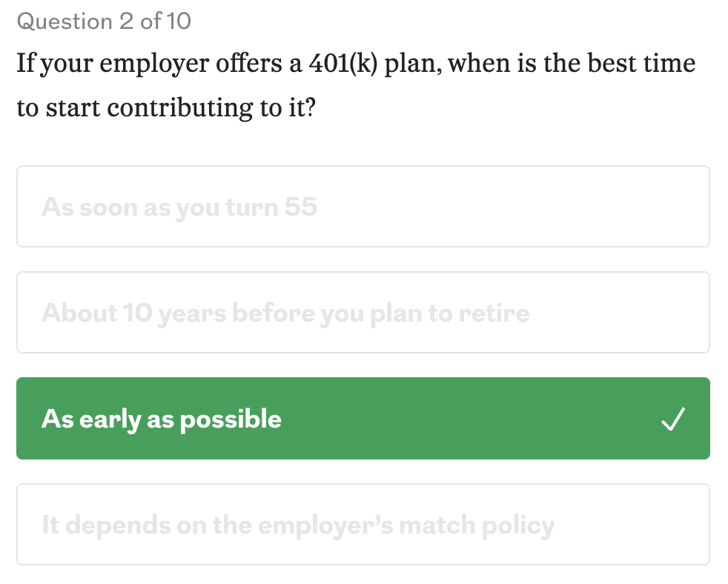Click the word "employer" in the question

click(x=153, y=64)
